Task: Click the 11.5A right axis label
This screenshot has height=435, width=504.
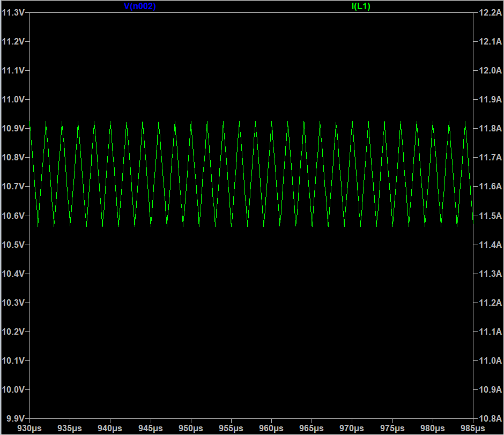Action: [x=491, y=216]
